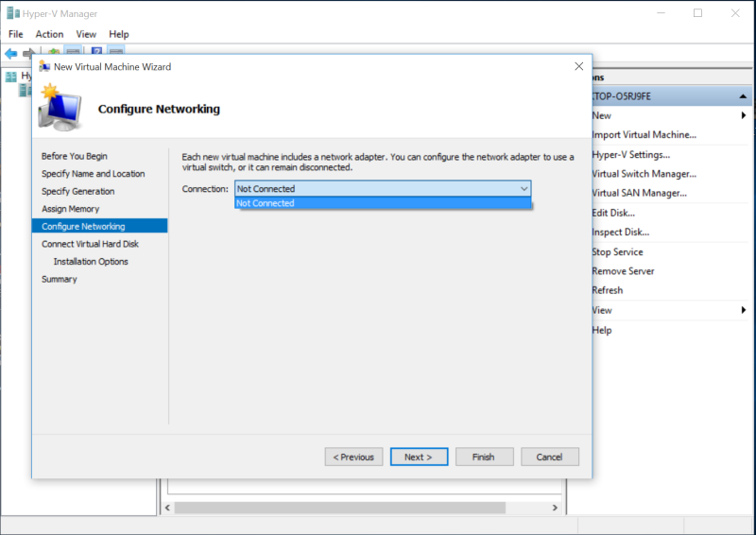Click the horizontal scrollbar right arrow

(x=555, y=508)
